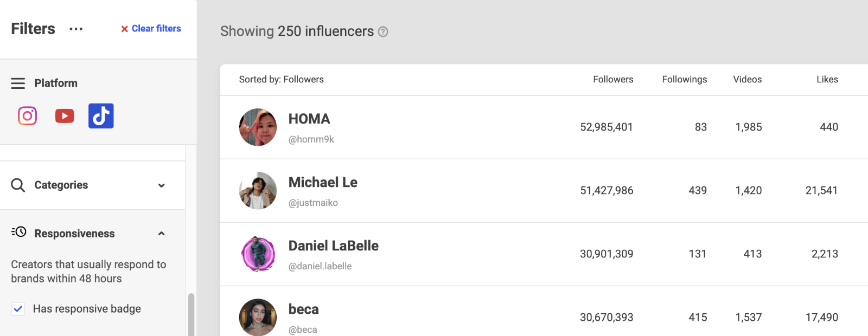Click the Followings column header
The width and height of the screenshot is (868, 336).
point(684,79)
